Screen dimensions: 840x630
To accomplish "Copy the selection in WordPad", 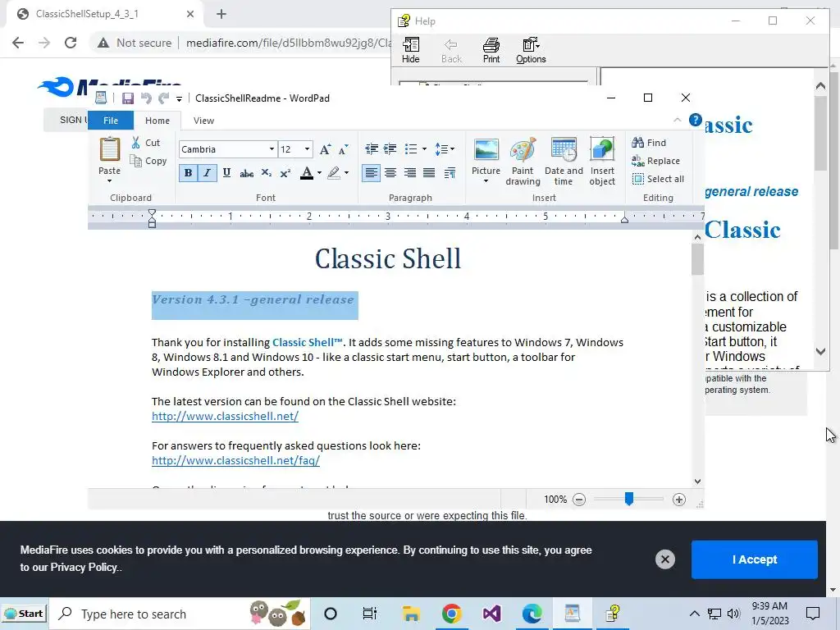I will (148, 161).
